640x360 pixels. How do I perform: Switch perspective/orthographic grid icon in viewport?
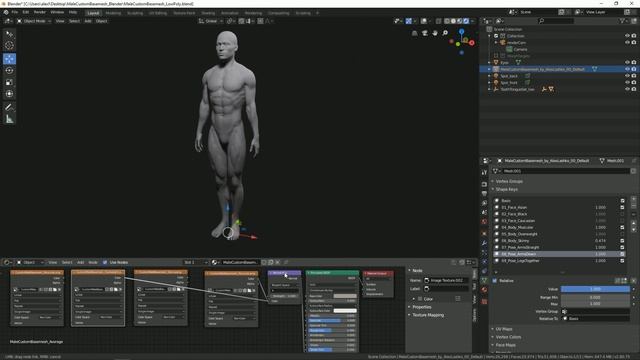(x=415, y=33)
